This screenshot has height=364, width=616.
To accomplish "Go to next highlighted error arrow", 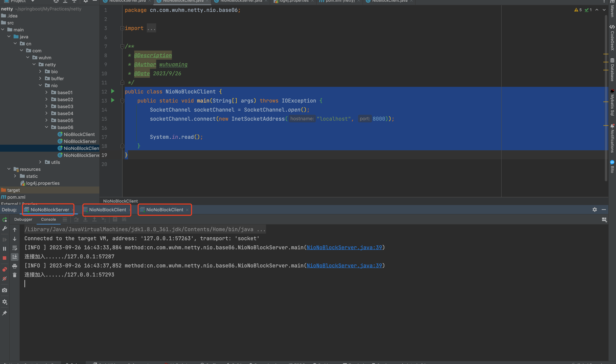I will click(604, 10).
